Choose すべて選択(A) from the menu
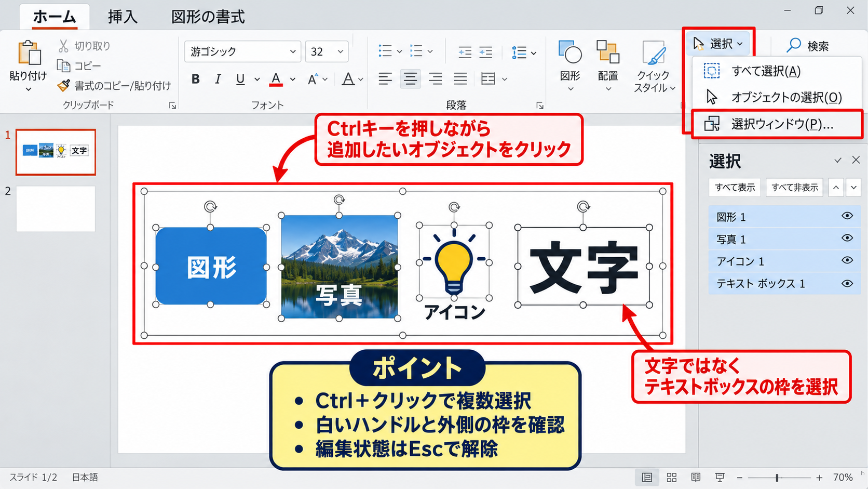 tap(776, 71)
